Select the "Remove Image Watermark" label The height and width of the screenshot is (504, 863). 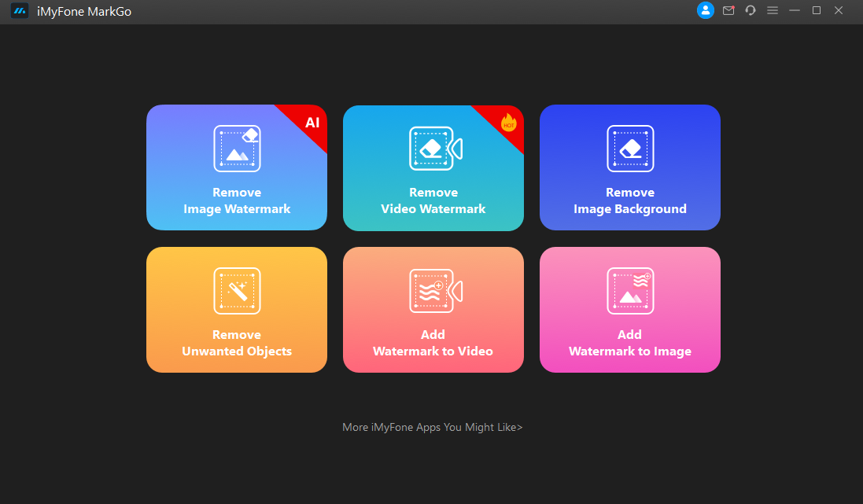coord(237,200)
